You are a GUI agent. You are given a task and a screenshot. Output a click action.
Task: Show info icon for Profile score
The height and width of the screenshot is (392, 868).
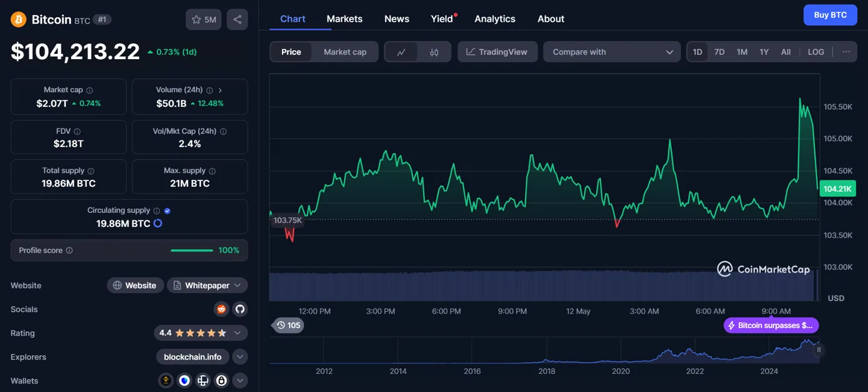(x=69, y=250)
